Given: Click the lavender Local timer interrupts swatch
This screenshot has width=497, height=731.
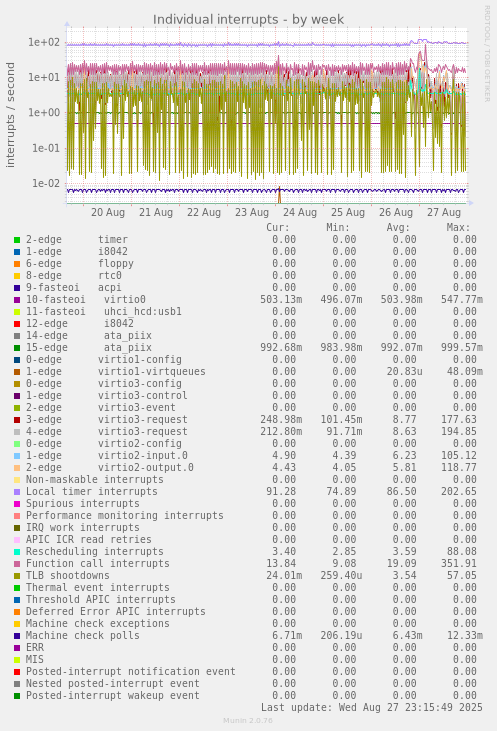Looking at the screenshot, I should [17, 492].
